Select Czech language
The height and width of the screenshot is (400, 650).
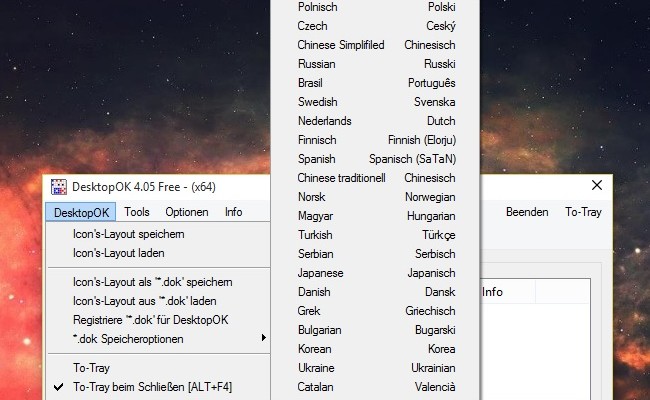[x=376, y=26]
